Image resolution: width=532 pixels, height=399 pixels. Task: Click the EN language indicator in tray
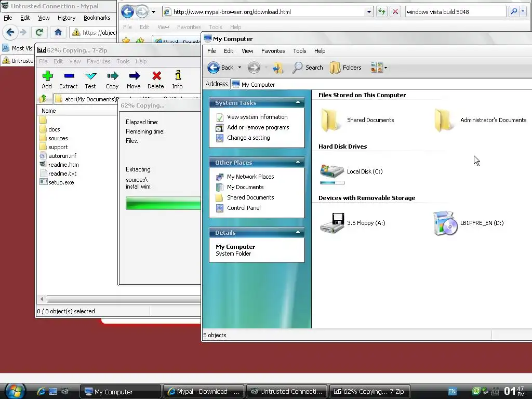pyautogui.click(x=452, y=391)
